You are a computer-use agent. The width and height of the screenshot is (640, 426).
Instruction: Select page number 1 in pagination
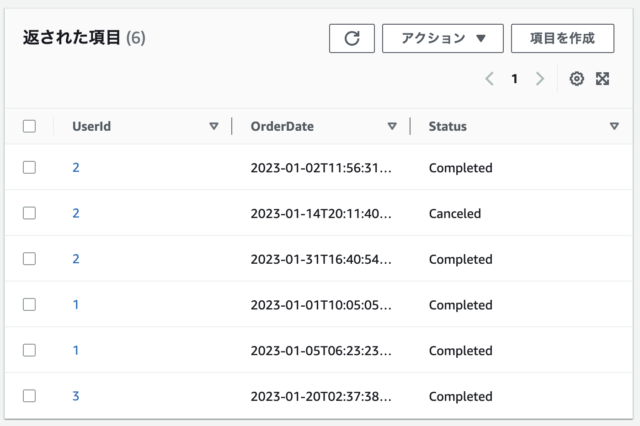[514, 78]
